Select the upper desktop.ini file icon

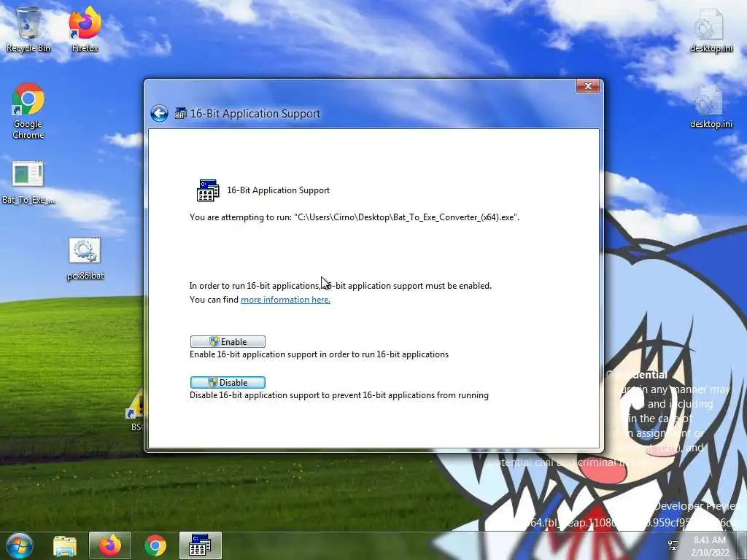(711, 31)
